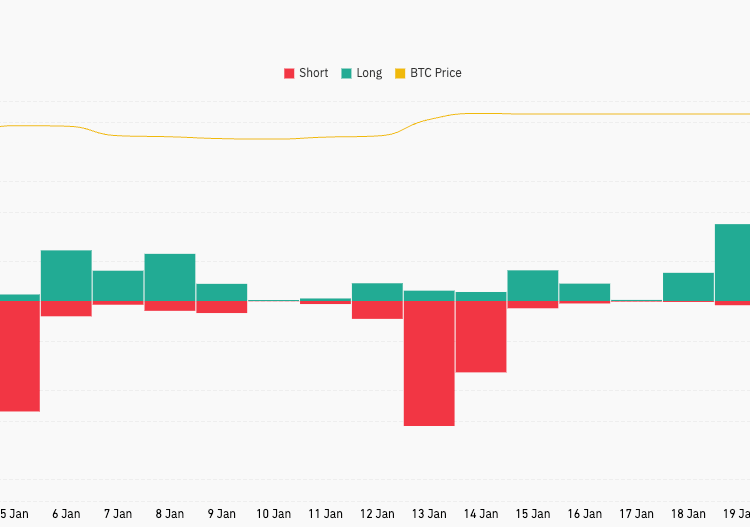Select the green Long bar on 8 Jan
Image resolution: width=750 pixels, height=527 pixels.
pos(170,277)
